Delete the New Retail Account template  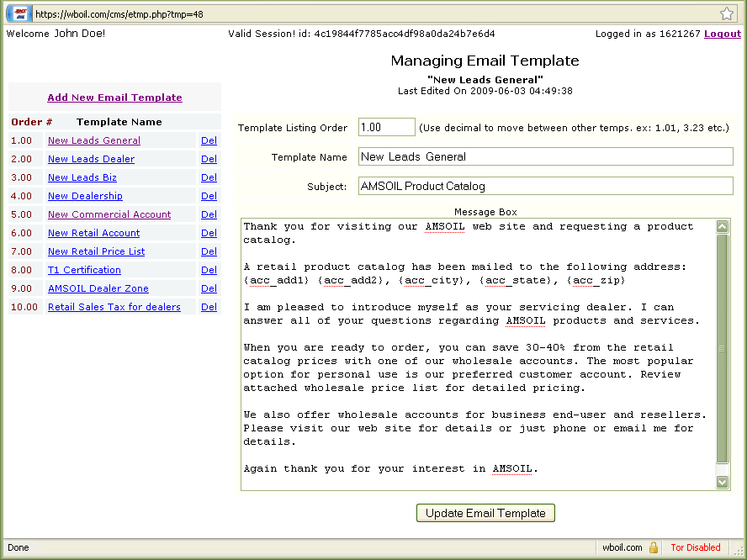[x=209, y=234]
